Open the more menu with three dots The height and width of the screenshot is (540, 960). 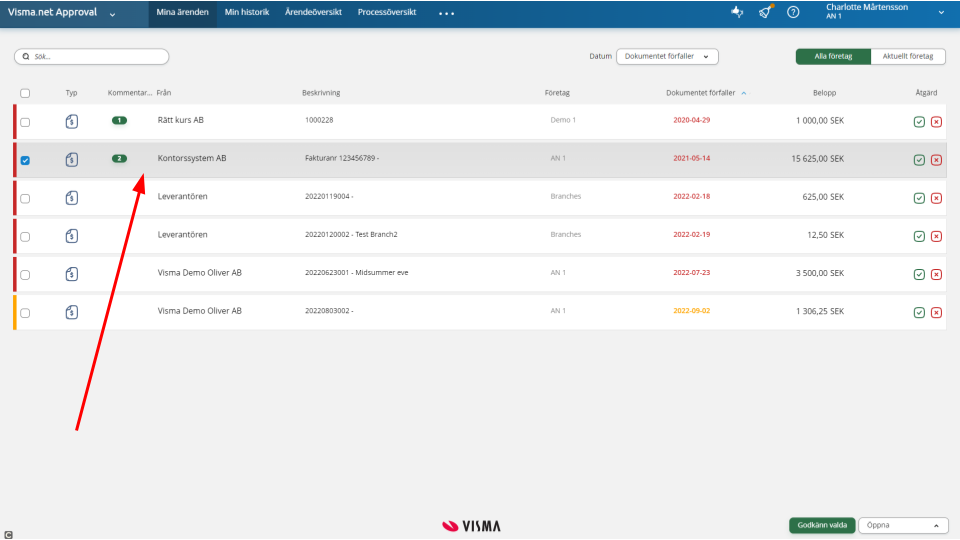(x=446, y=13)
